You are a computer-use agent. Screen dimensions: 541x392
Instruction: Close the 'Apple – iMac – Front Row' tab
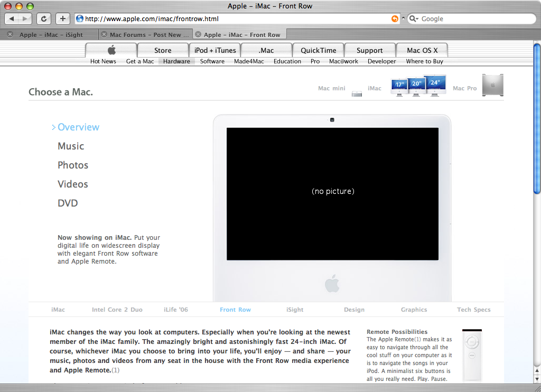click(198, 34)
